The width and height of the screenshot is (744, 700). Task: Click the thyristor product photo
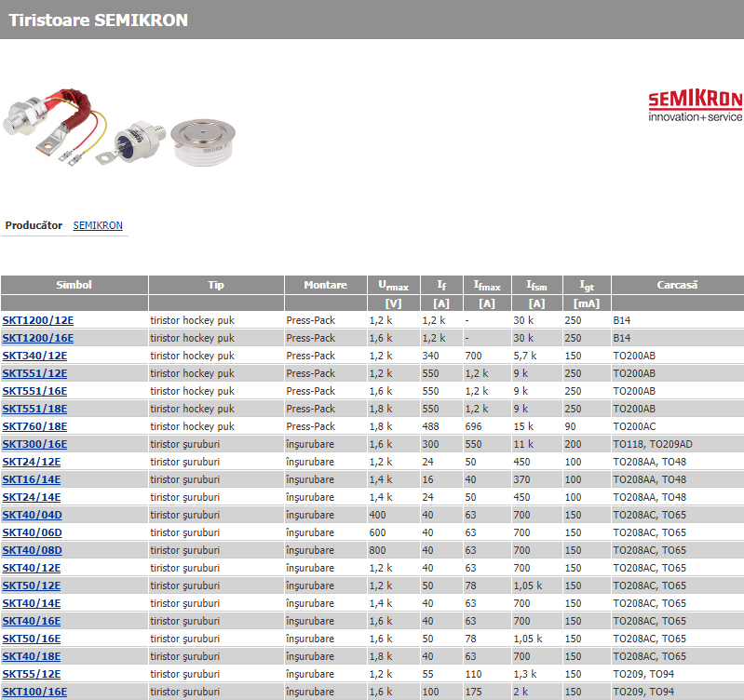[119, 128]
